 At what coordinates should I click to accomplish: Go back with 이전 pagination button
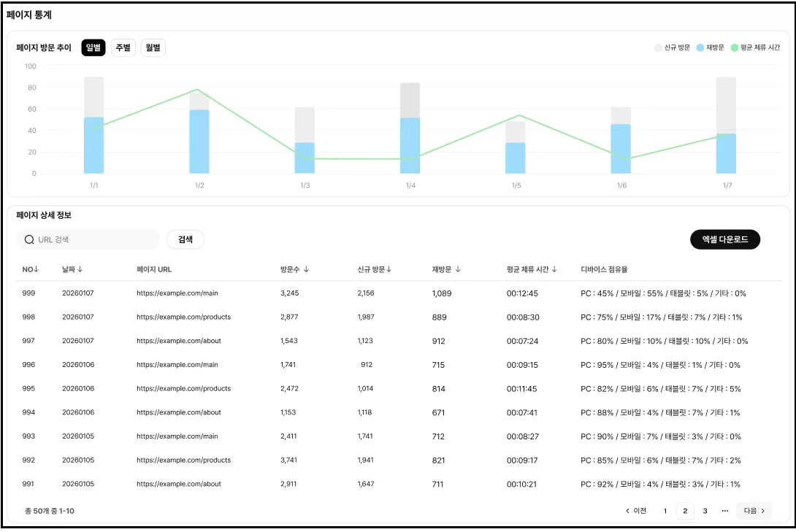tap(636, 511)
